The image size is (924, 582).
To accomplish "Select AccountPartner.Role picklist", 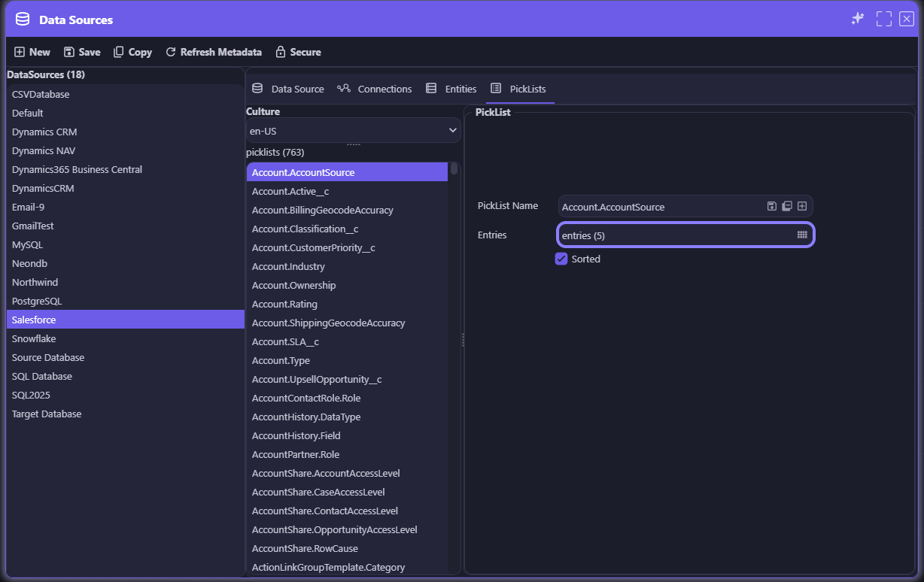I will [x=347, y=454].
